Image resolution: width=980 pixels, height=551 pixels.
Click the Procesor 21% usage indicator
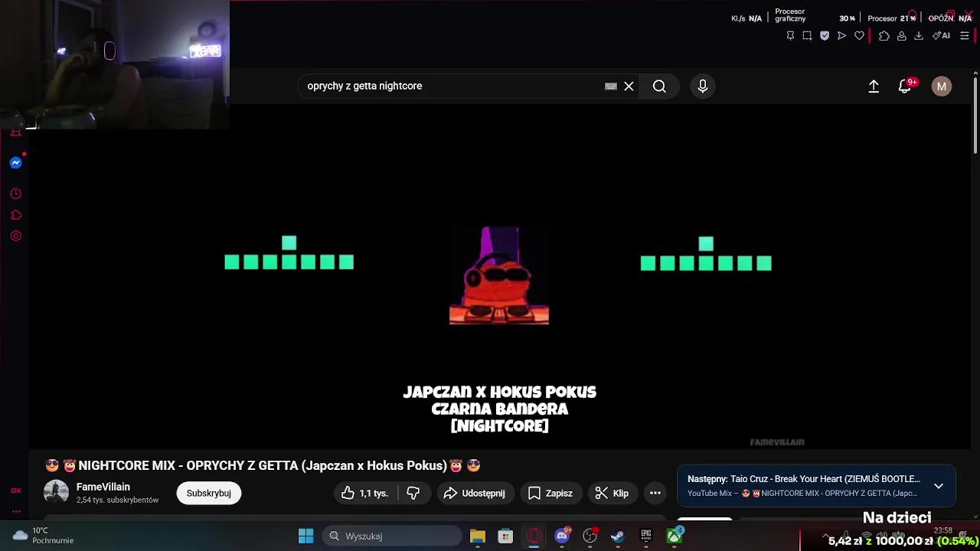892,18
